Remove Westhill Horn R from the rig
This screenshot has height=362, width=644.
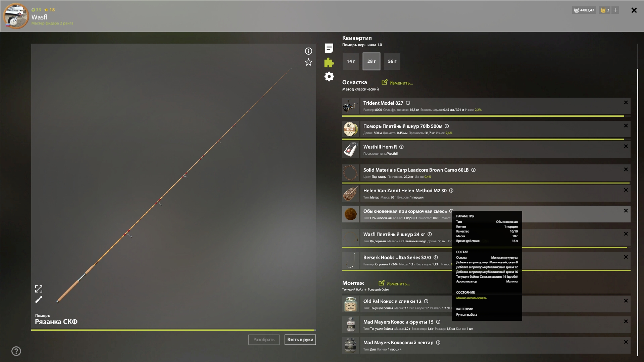(626, 146)
